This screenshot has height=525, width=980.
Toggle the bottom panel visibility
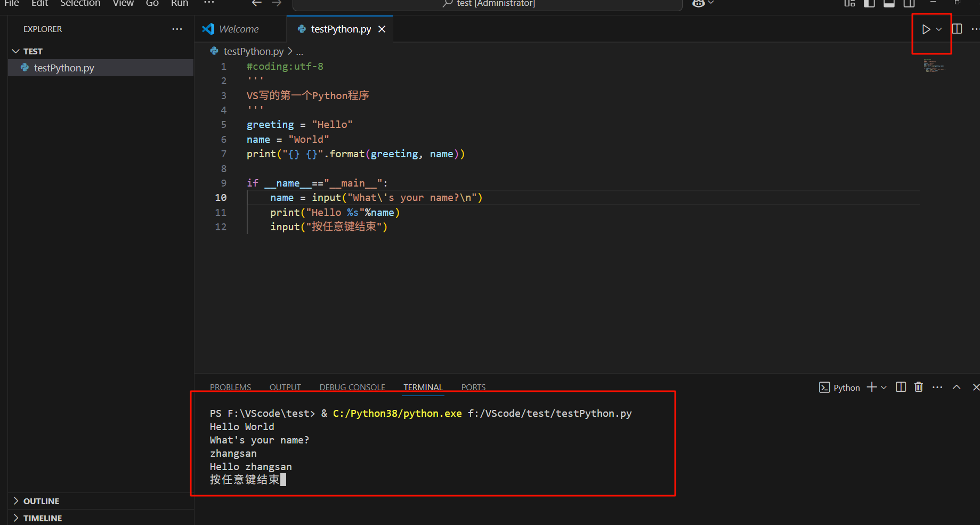point(888,4)
